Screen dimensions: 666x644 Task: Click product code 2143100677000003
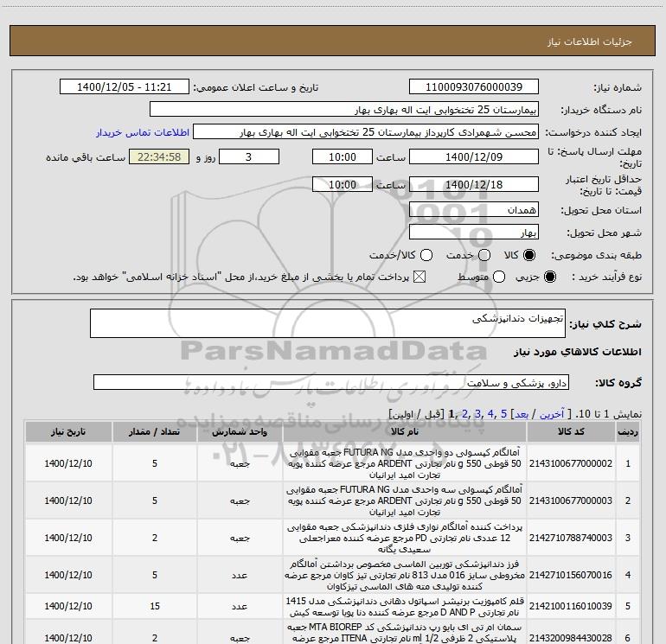coord(571,501)
